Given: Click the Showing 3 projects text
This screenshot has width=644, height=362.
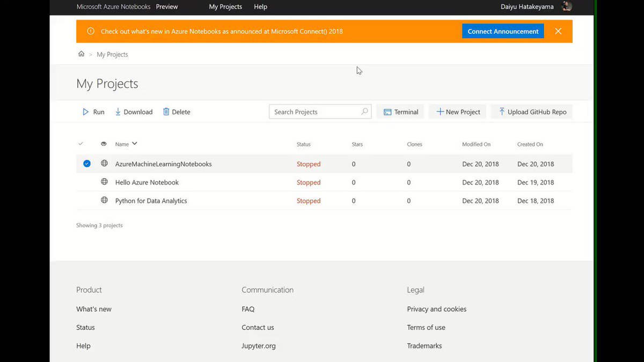Looking at the screenshot, I should [x=99, y=225].
